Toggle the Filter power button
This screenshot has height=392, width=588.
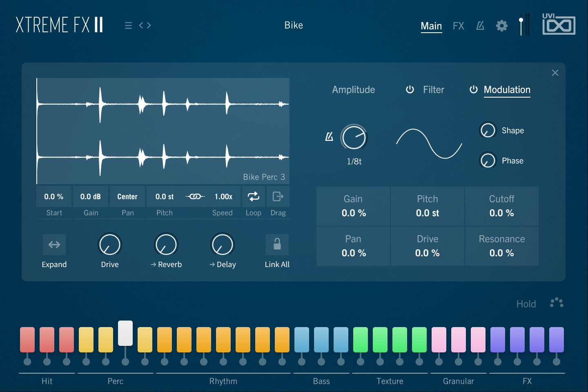410,89
